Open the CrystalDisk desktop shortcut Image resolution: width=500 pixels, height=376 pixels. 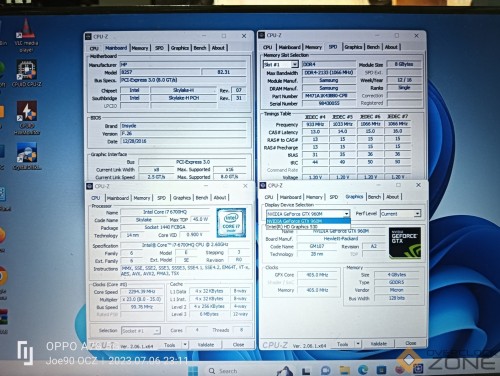click(x=27, y=156)
